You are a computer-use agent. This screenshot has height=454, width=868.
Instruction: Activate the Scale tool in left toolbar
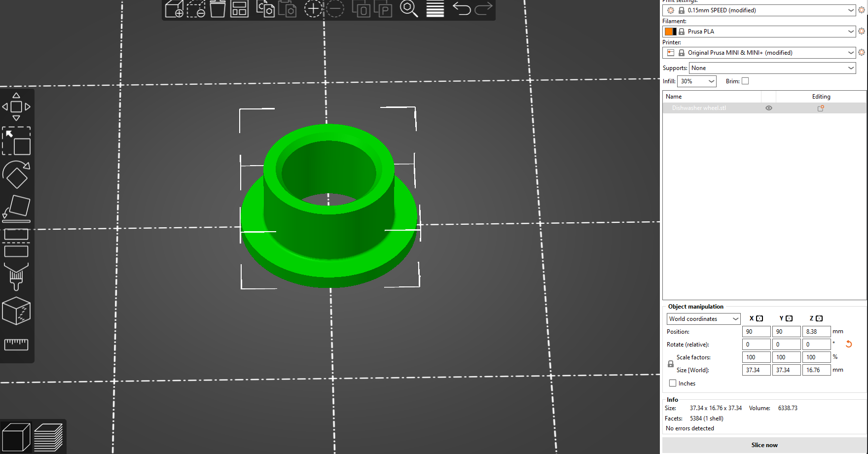(16, 141)
